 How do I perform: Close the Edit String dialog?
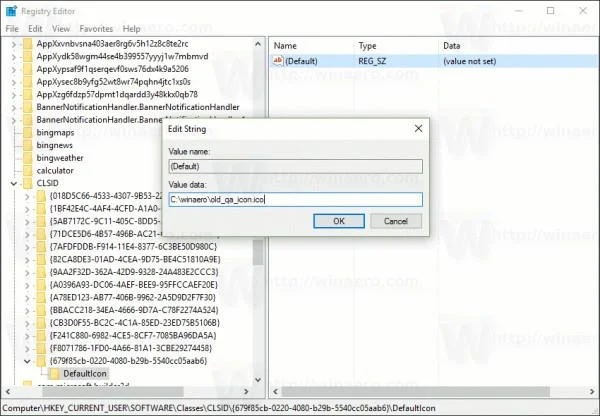[419, 129]
